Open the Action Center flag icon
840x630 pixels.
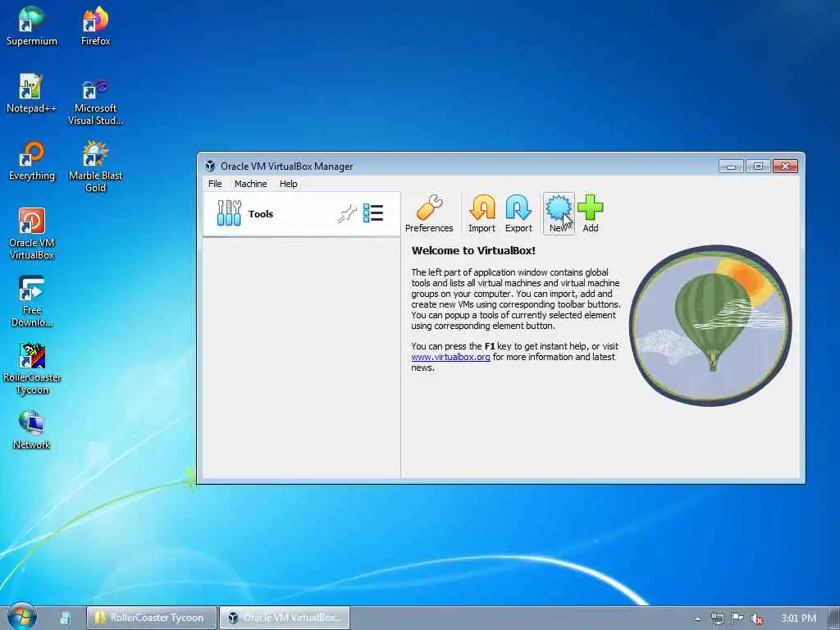(x=737, y=619)
